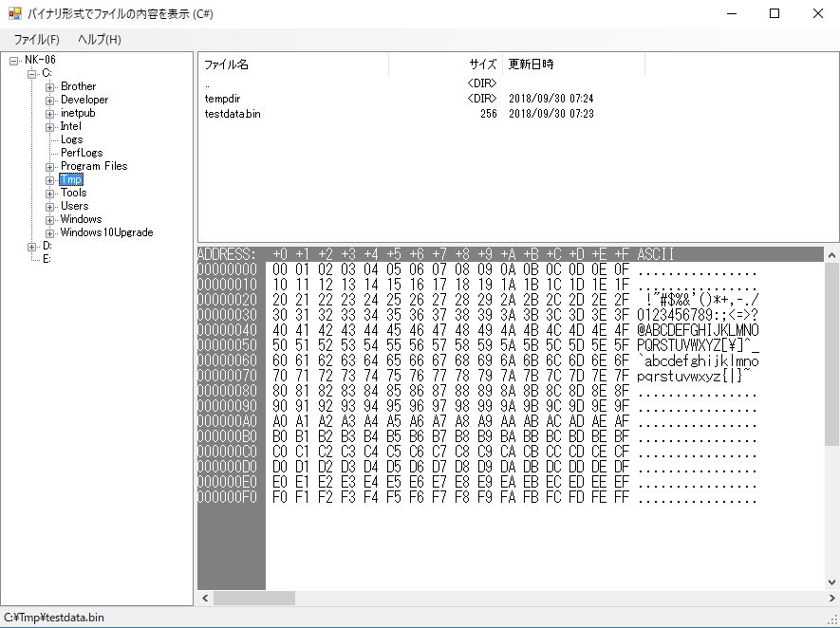Select the NK-06 tree item

[40, 60]
